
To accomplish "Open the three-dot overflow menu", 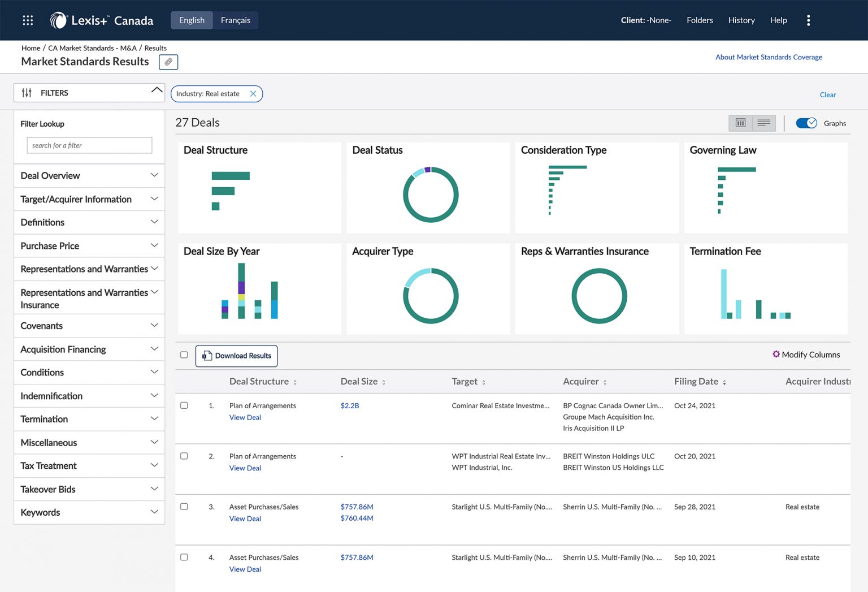I will [x=809, y=20].
